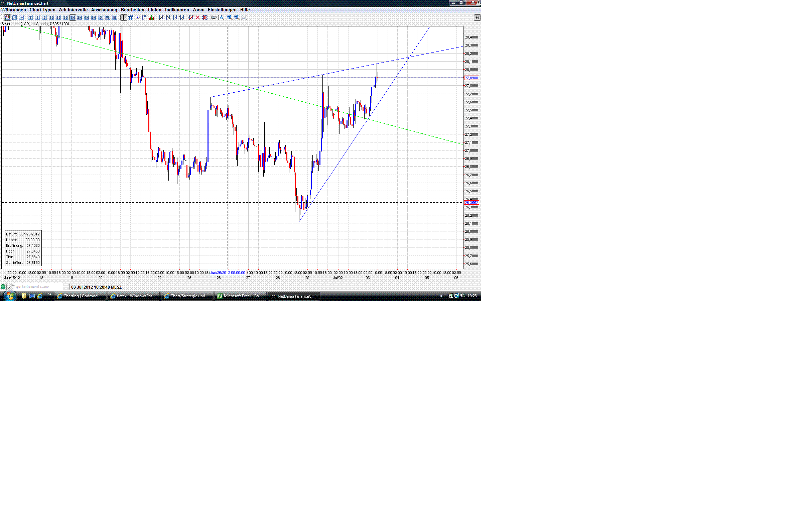Image resolution: width=812 pixels, height=508 pixels.
Task: Toggle the crosshair cursor button
Action: click(x=124, y=17)
